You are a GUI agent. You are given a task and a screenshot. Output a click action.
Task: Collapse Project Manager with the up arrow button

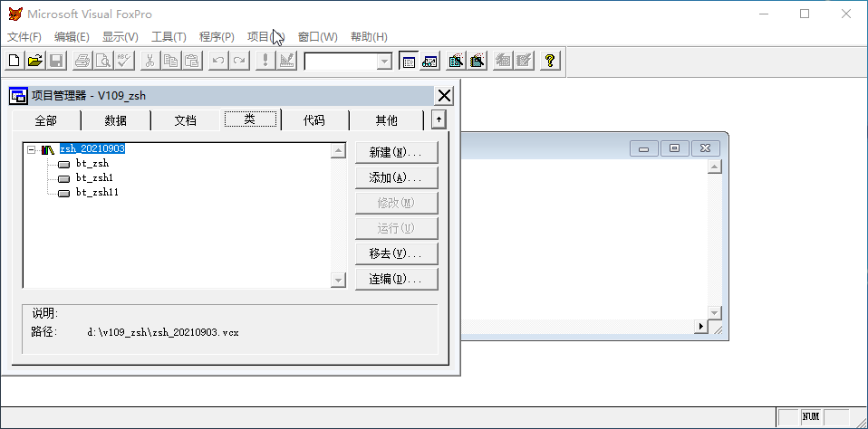click(439, 119)
